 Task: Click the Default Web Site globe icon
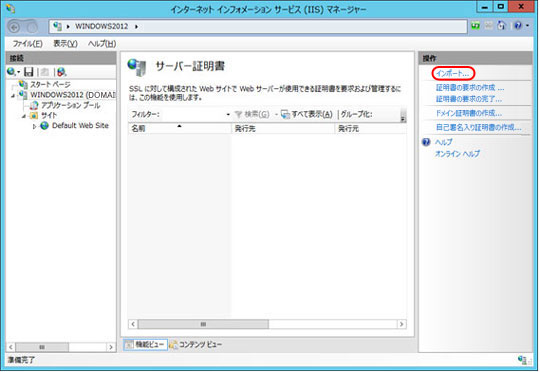coord(44,125)
